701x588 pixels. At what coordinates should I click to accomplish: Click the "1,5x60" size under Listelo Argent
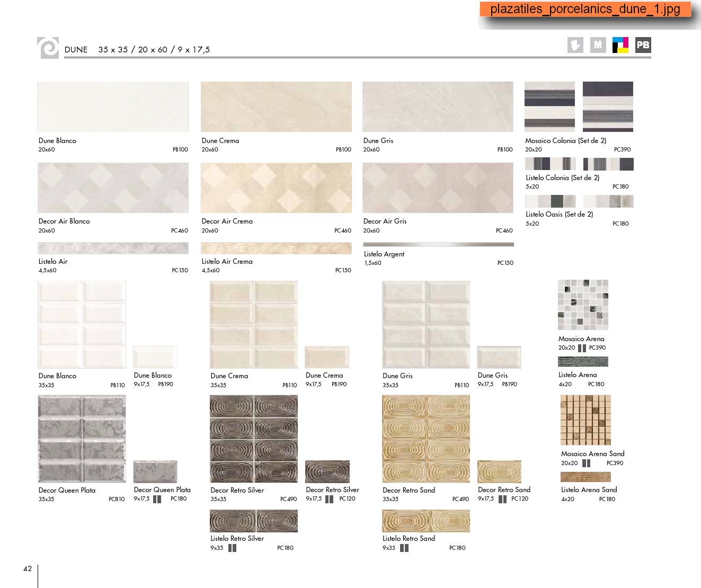(373, 263)
